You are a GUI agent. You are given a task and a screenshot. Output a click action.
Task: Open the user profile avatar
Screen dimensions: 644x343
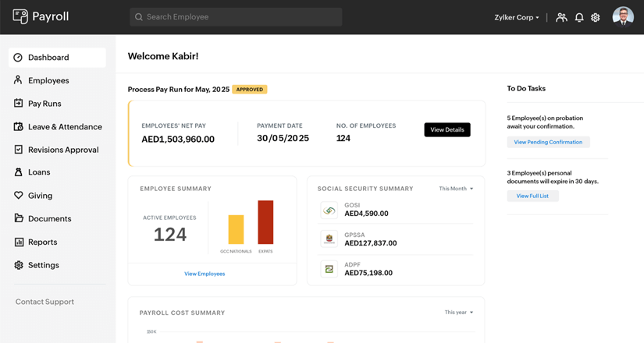[623, 16]
